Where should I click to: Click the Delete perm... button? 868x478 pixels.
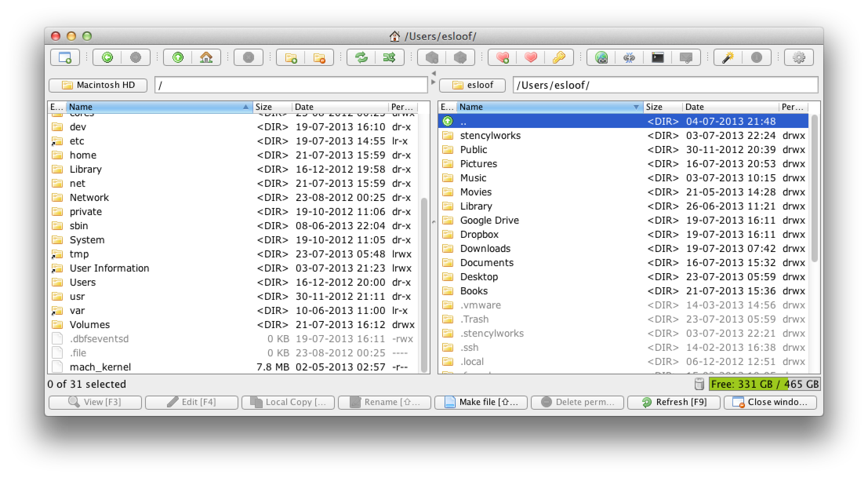(x=577, y=402)
